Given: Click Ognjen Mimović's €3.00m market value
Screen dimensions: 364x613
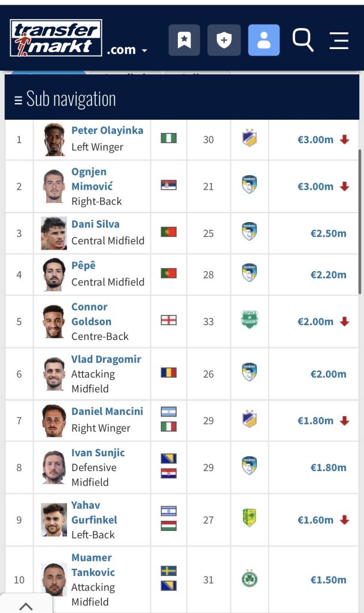Looking at the screenshot, I should tap(316, 186).
